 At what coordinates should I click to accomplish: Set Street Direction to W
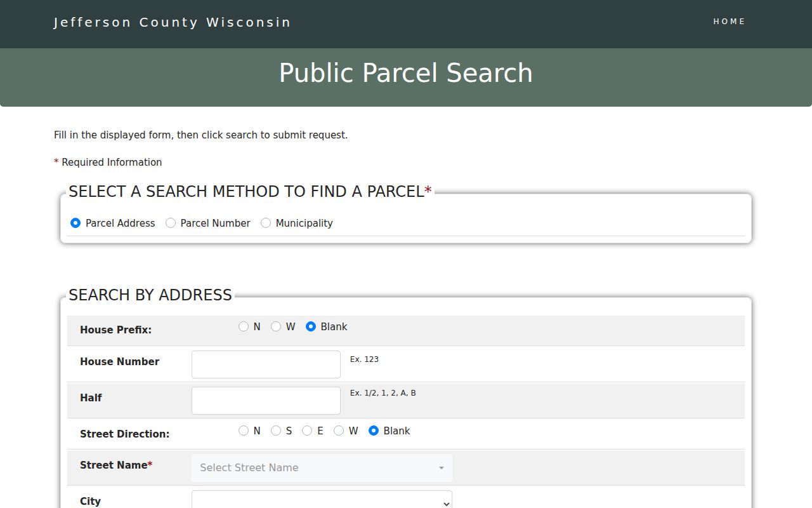(x=339, y=431)
